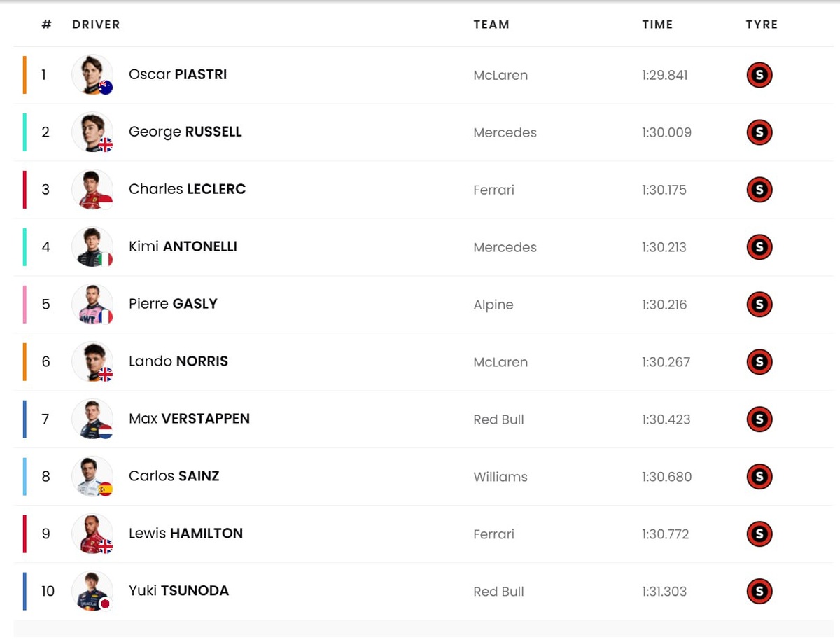Viewport: 840px width, 640px height.
Task: Click Lewis Hamilton's driver avatar
Action: click(92, 534)
